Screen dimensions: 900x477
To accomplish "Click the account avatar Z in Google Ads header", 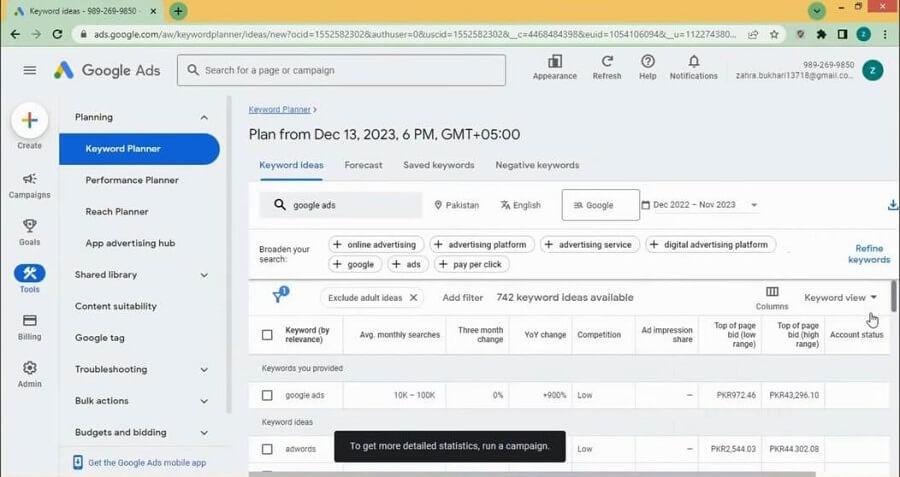I will pos(872,70).
